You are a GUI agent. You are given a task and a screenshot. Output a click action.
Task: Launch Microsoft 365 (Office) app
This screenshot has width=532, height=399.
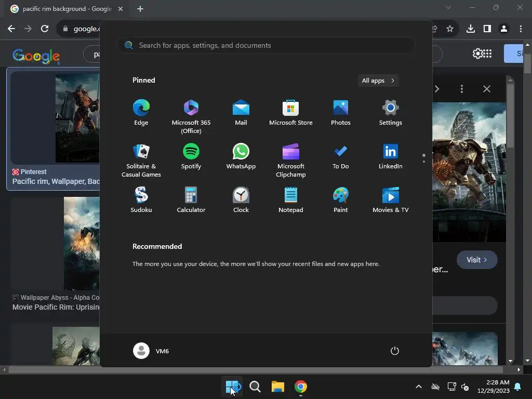[191, 117]
